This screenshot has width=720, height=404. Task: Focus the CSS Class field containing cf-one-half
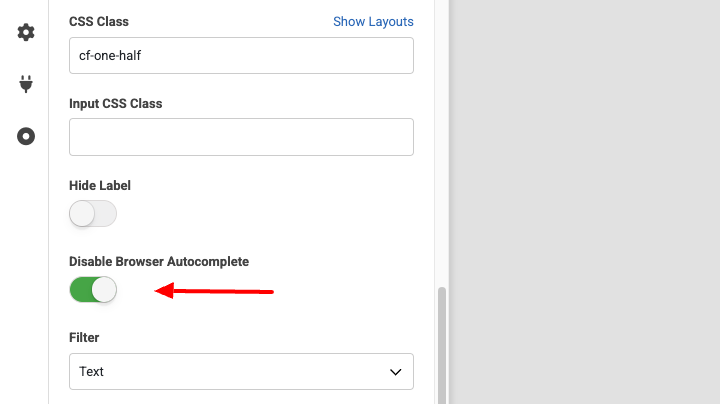pyautogui.click(x=240, y=56)
